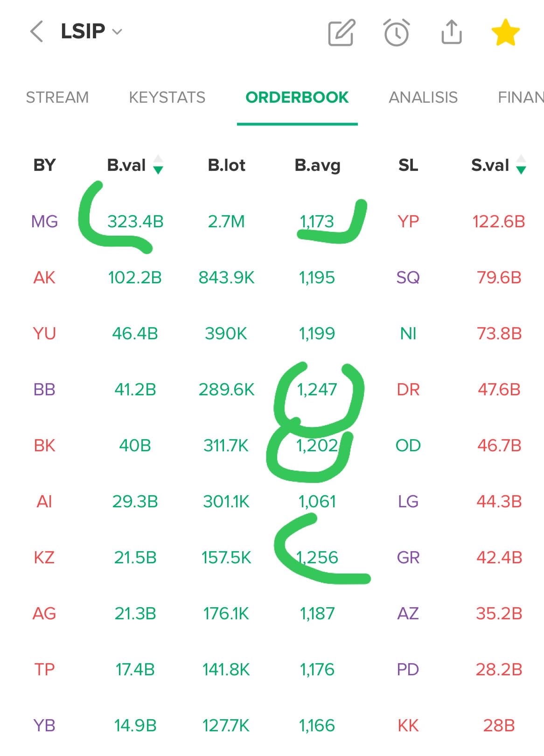Toggle the yellow favorite star
This screenshot has height=756, width=544.
(x=505, y=32)
